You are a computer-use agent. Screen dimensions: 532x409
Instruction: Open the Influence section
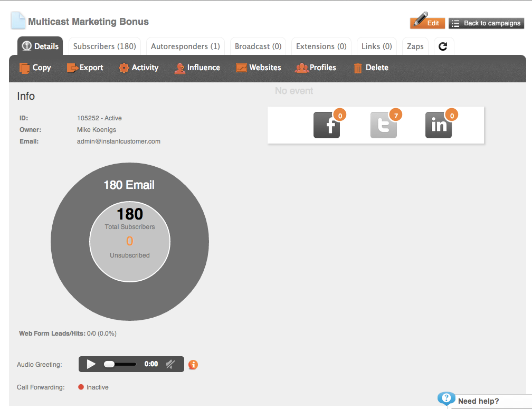197,68
